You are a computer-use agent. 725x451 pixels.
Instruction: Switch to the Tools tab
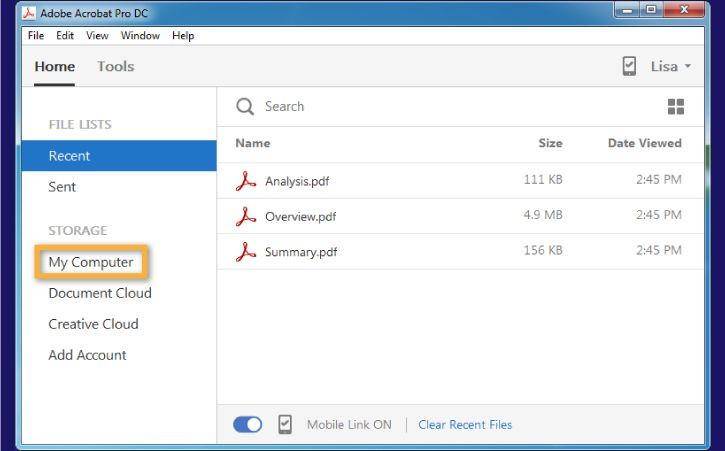(x=116, y=67)
